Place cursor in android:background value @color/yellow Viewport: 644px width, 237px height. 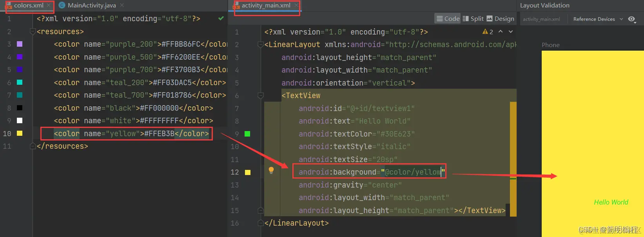coord(413,172)
